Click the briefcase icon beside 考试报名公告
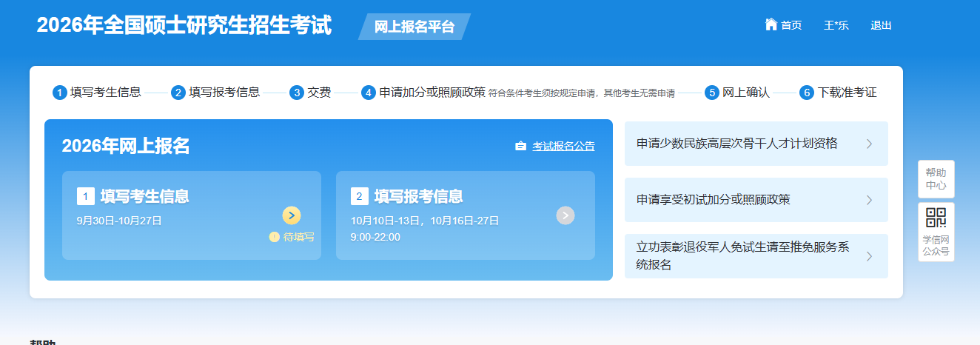Image resolution: width=980 pixels, height=345 pixels. pyautogui.click(x=520, y=146)
